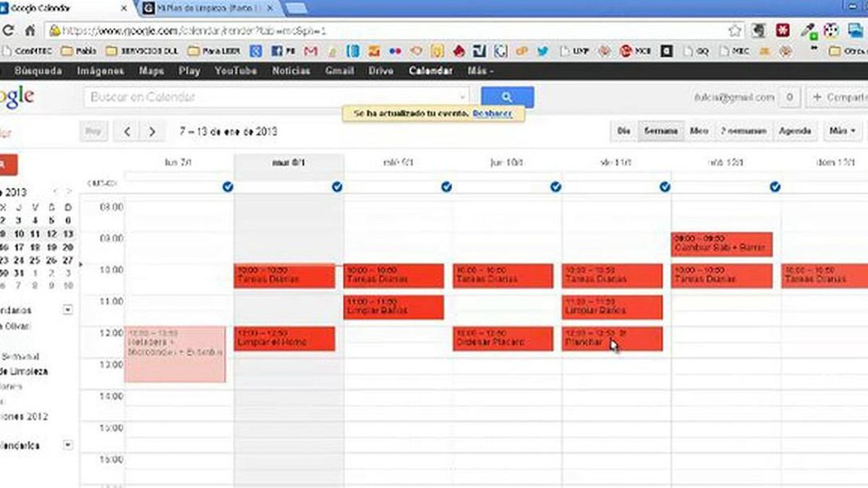Open the notifications counter box
Viewport: 868px width, 488px height.
point(790,97)
